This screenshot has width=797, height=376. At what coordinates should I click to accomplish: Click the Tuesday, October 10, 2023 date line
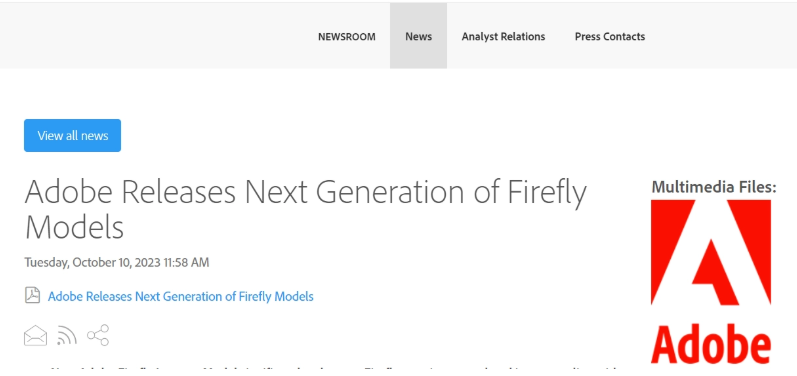tap(116, 263)
